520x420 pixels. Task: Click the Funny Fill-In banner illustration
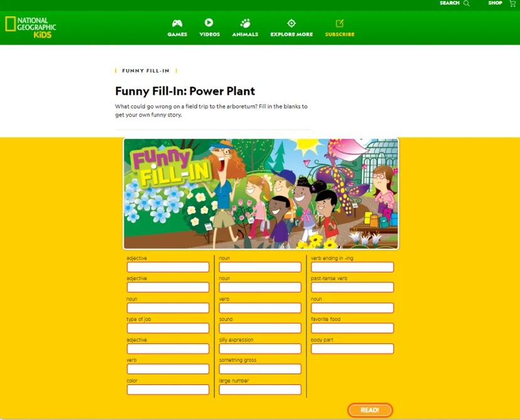261,194
